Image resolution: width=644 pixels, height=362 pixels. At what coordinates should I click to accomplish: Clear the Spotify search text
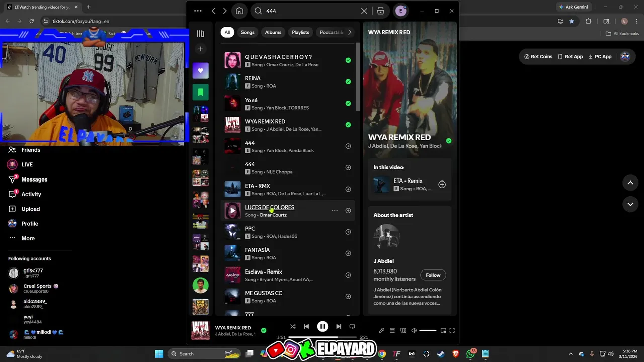tap(364, 11)
